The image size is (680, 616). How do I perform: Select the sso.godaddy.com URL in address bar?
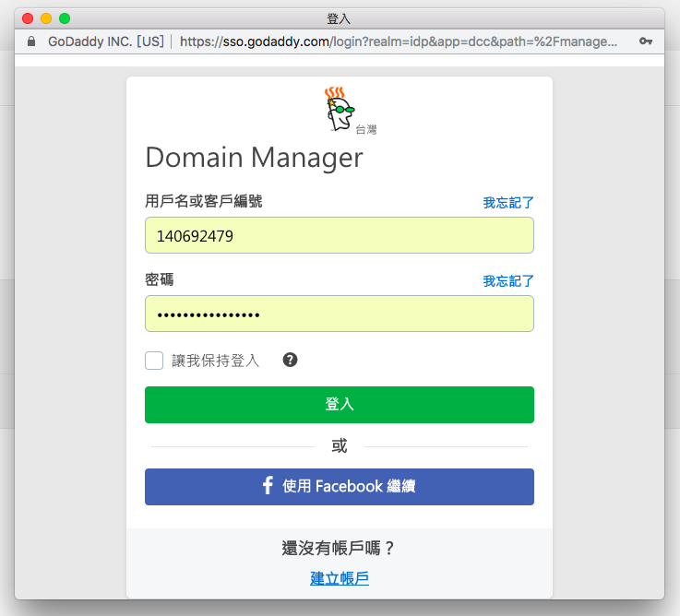coord(398,41)
